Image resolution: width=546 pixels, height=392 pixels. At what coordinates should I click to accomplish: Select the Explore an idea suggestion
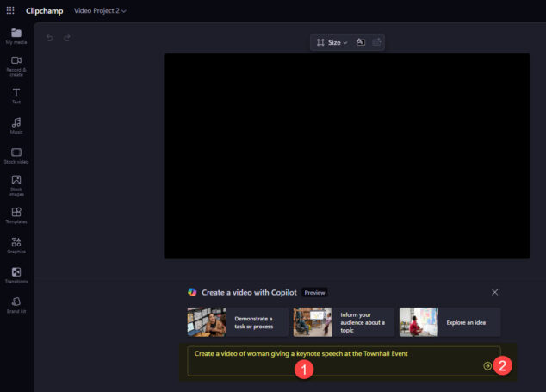450,322
